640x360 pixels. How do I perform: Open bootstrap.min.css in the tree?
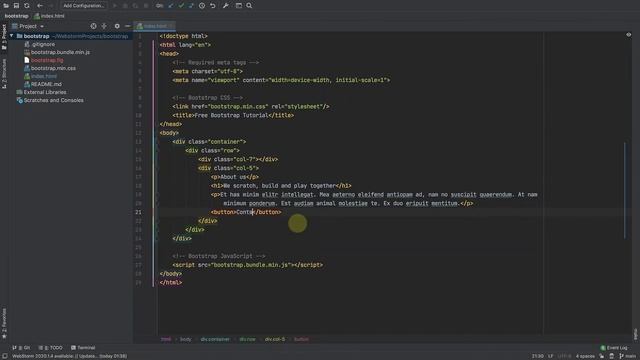[50, 68]
